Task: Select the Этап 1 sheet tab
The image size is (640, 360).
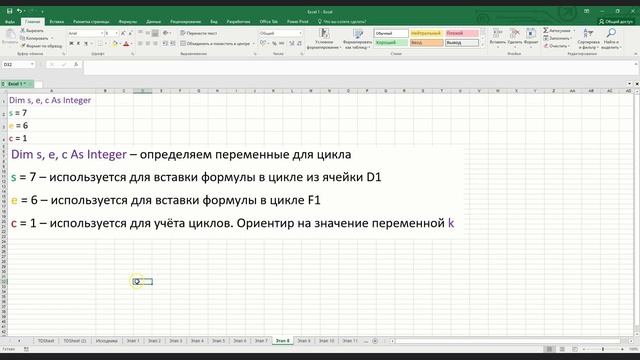Action: (133, 340)
